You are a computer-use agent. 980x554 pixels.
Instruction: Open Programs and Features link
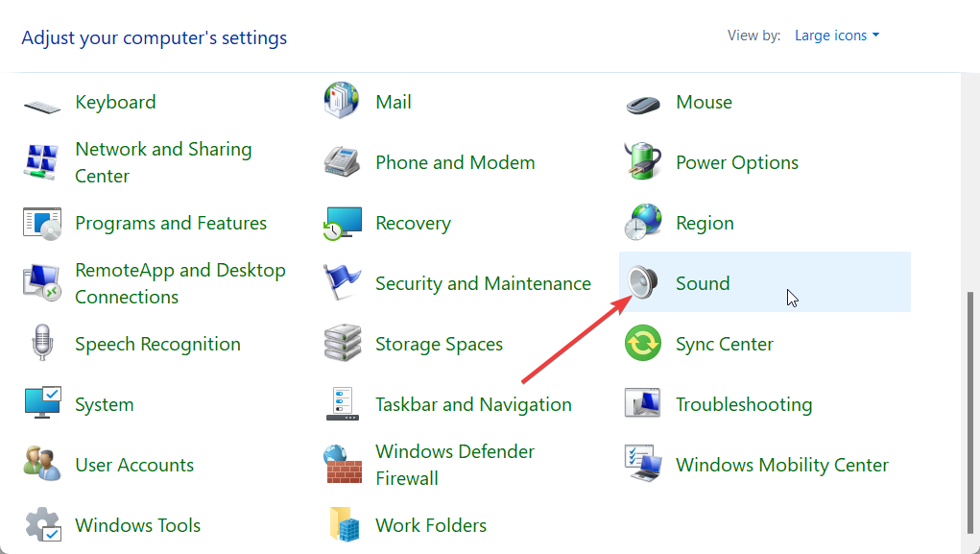171,223
